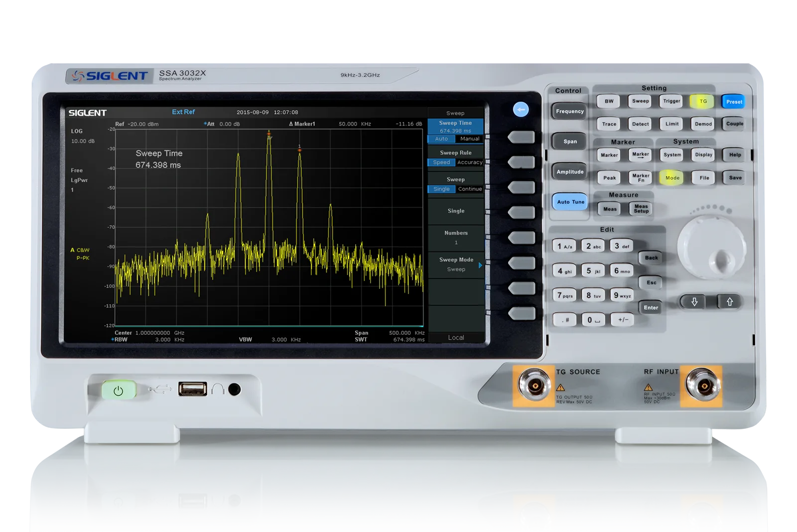Viewport: 797px width, 532px height.
Task: Click the Back key
Action: pos(651,258)
